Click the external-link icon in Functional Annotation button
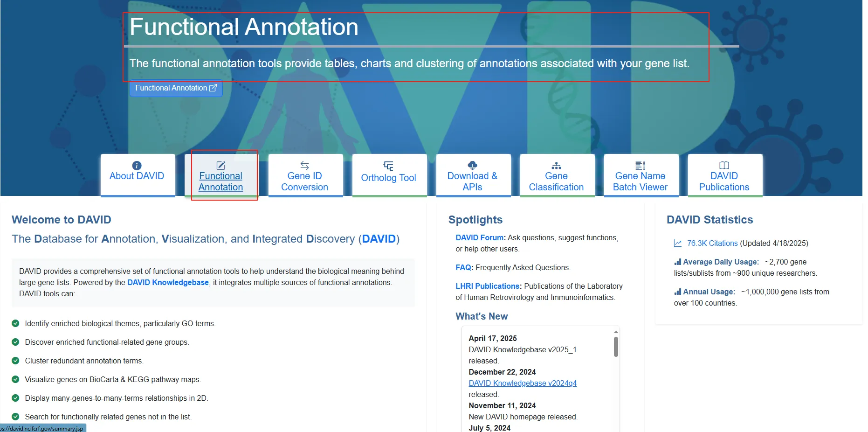Image resolution: width=868 pixels, height=432 pixels. (x=213, y=88)
